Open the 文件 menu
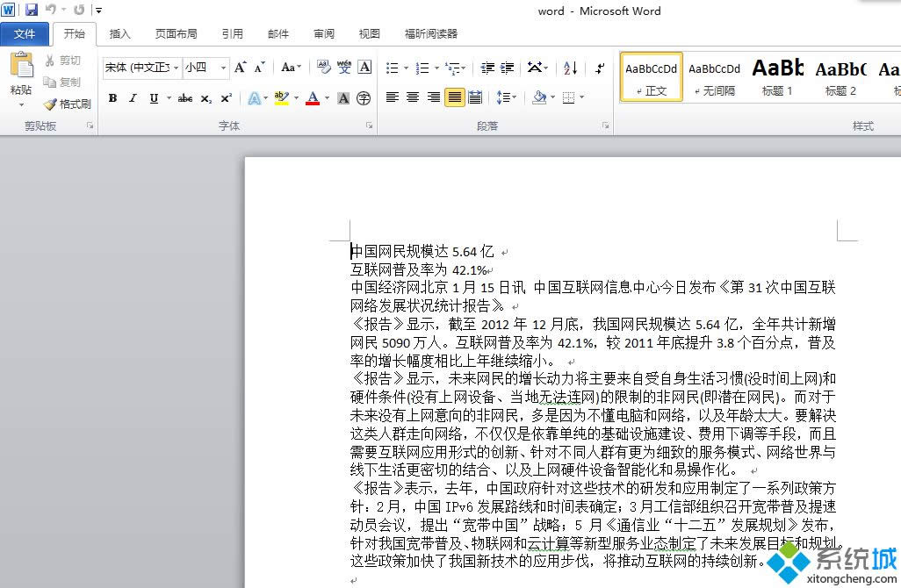The image size is (901, 588). click(x=25, y=33)
